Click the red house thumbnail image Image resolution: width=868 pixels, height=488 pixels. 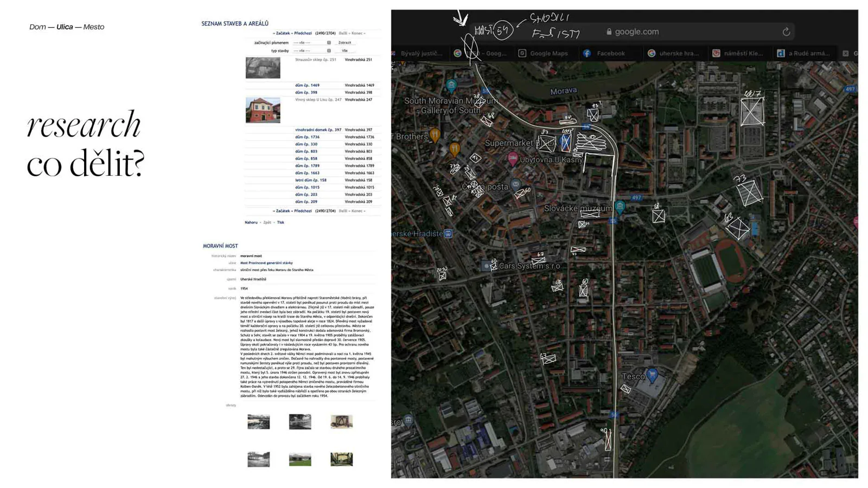263,110
